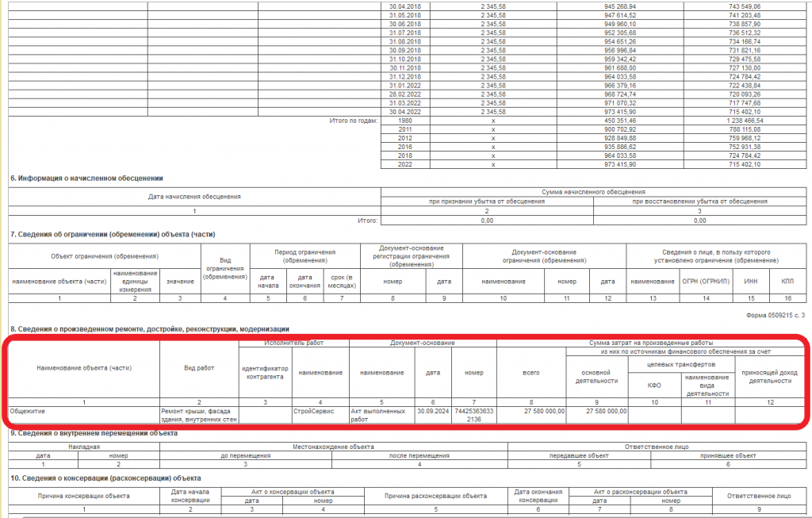
Task: Click the 'Итого по годам:' label
Action: tap(354, 121)
